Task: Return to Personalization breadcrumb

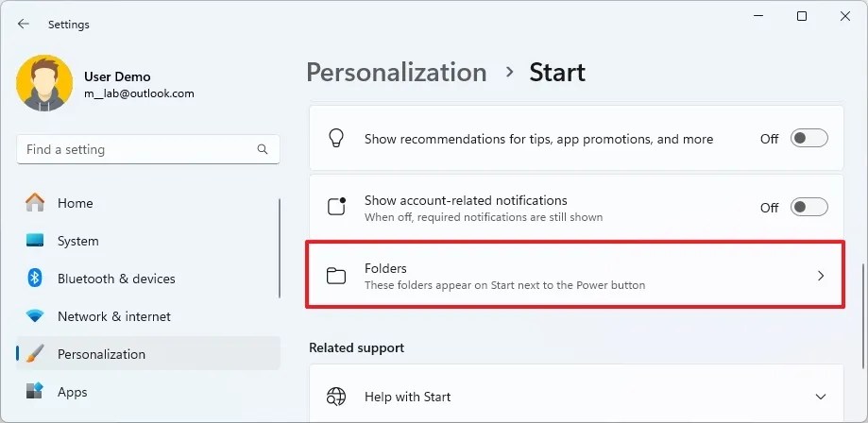Action: pos(397,73)
